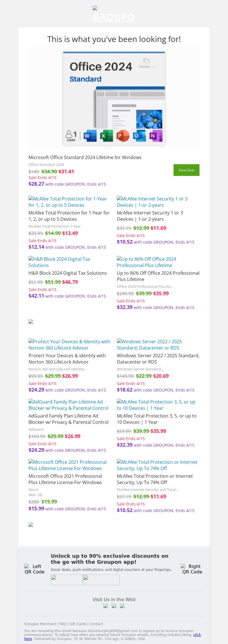Open the Gift Cards footer link
The image size is (228, 644).
click(x=78, y=624)
